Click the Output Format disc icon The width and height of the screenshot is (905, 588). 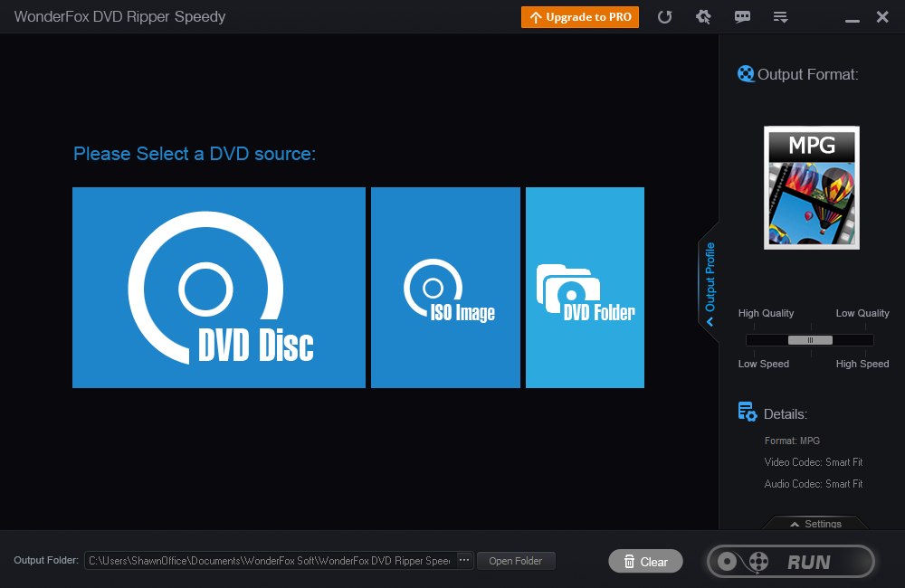[746, 73]
